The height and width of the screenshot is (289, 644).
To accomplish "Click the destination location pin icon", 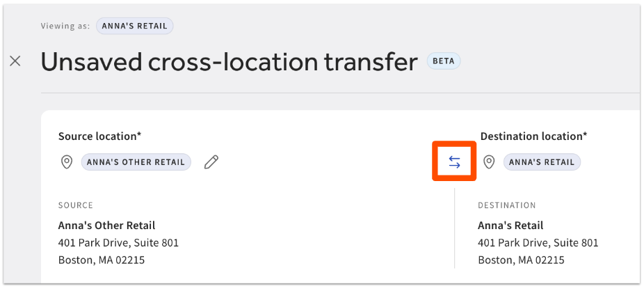I will (x=489, y=162).
